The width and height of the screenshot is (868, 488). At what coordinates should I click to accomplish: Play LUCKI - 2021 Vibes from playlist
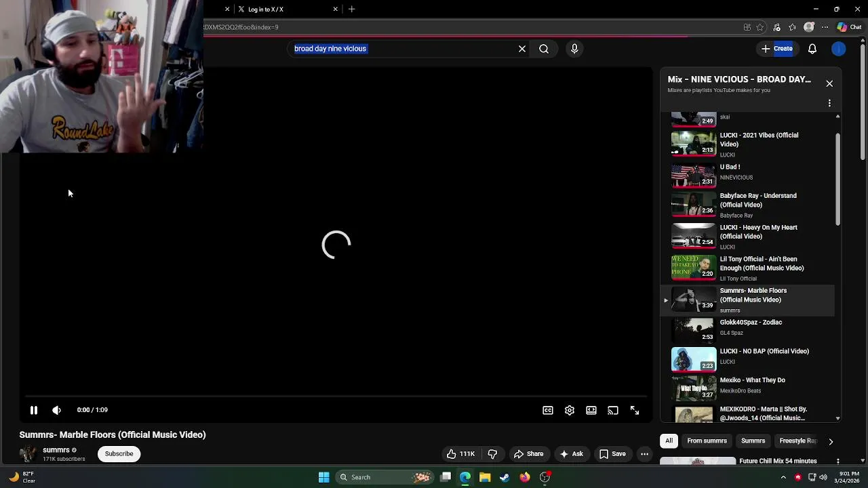(x=749, y=144)
